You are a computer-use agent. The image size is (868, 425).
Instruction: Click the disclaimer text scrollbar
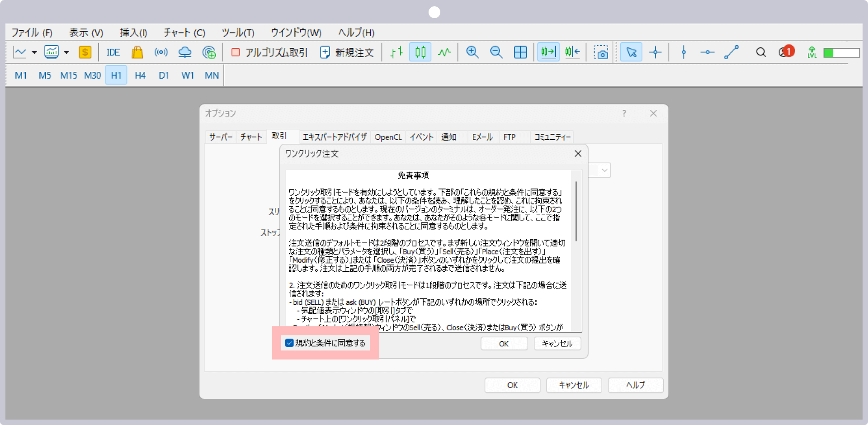[x=576, y=211]
